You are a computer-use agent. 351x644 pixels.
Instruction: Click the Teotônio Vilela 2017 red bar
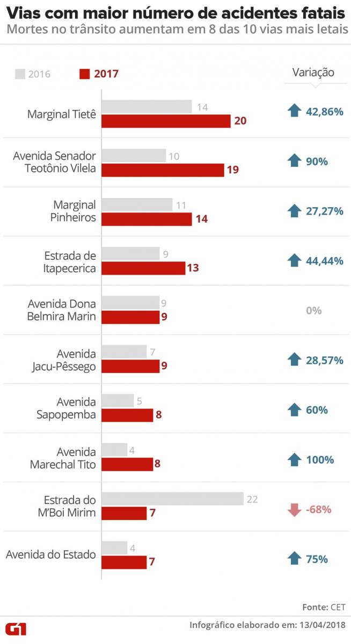[x=163, y=170]
